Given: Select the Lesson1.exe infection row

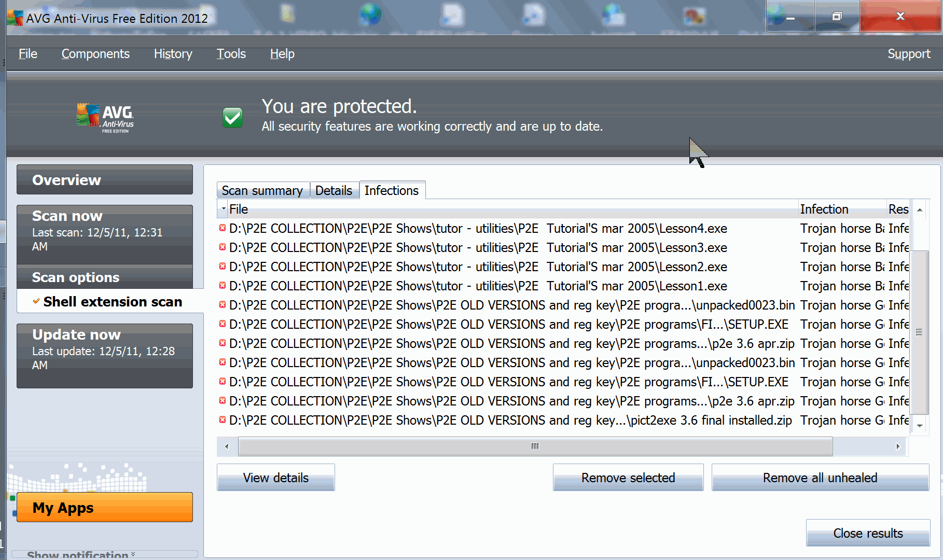Looking at the screenshot, I should [x=564, y=286].
